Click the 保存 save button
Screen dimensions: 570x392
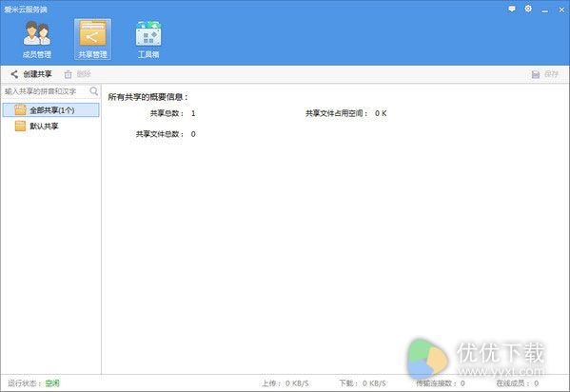545,74
